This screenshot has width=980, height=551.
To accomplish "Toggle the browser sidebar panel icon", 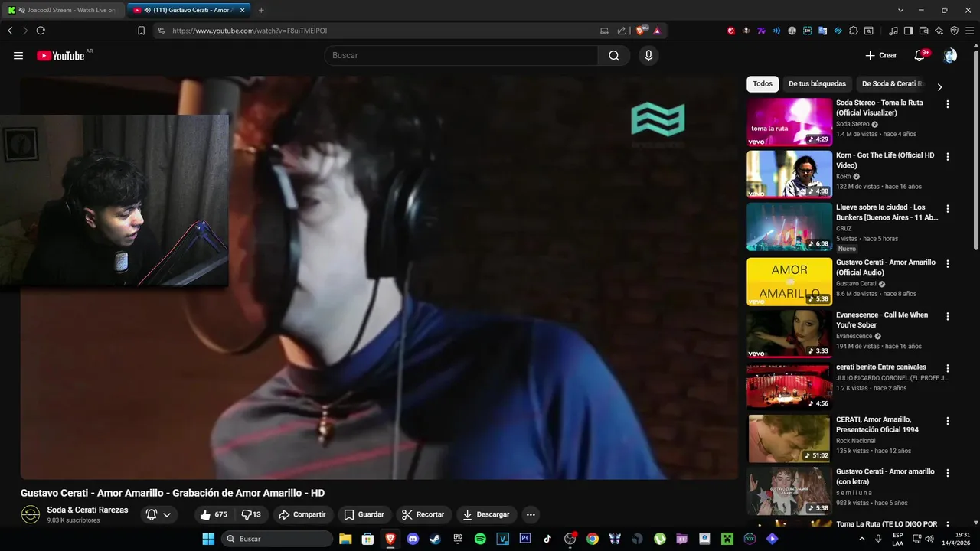I will (909, 31).
